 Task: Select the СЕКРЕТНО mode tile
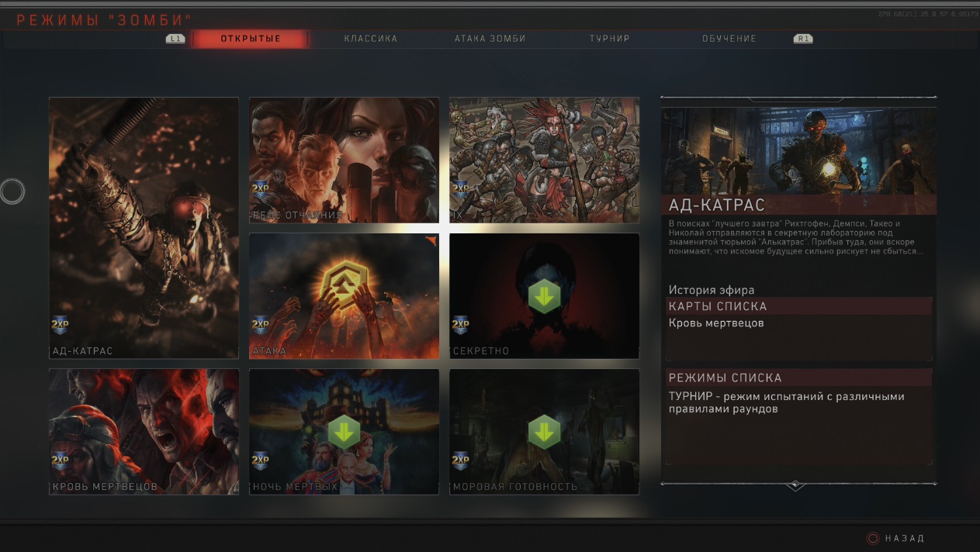click(544, 296)
